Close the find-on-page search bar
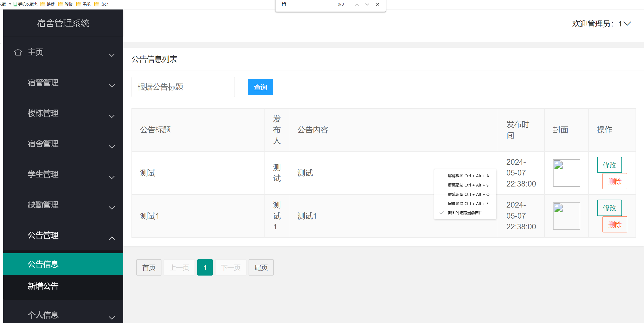Screen dimensions: 644x323 pyautogui.click(x=378, y=4)
